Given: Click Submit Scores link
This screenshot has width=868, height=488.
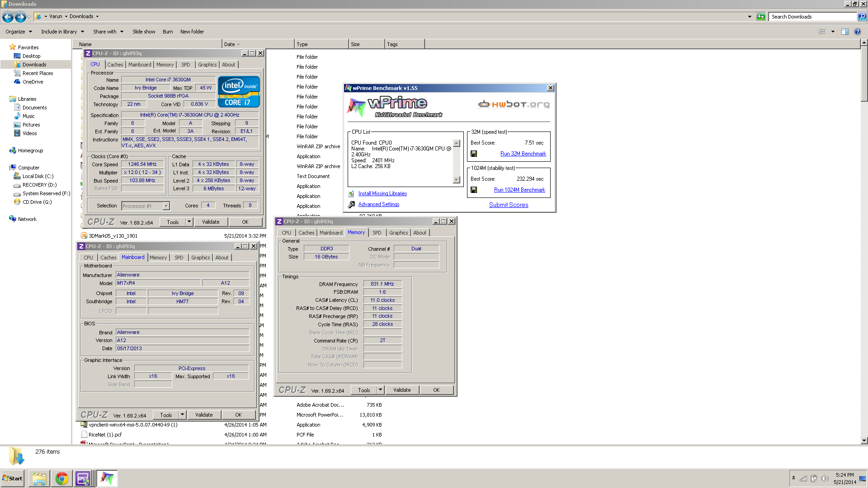Looking at the screenshot, I should [x=508, y=205].
